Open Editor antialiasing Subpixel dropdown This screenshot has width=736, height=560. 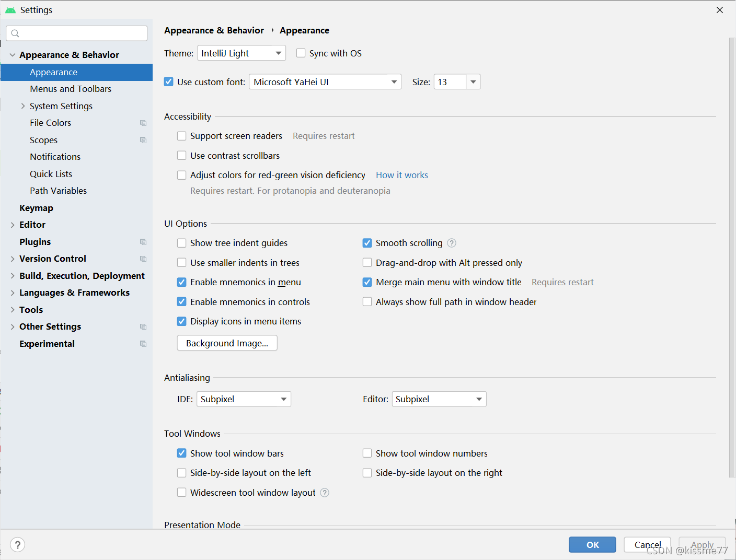click(x=439, y=399)
